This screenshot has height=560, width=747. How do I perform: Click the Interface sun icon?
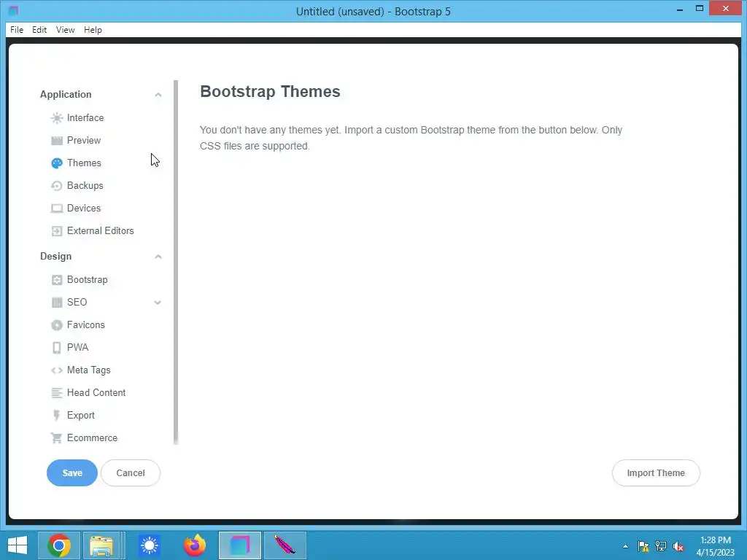coord(57,117)
